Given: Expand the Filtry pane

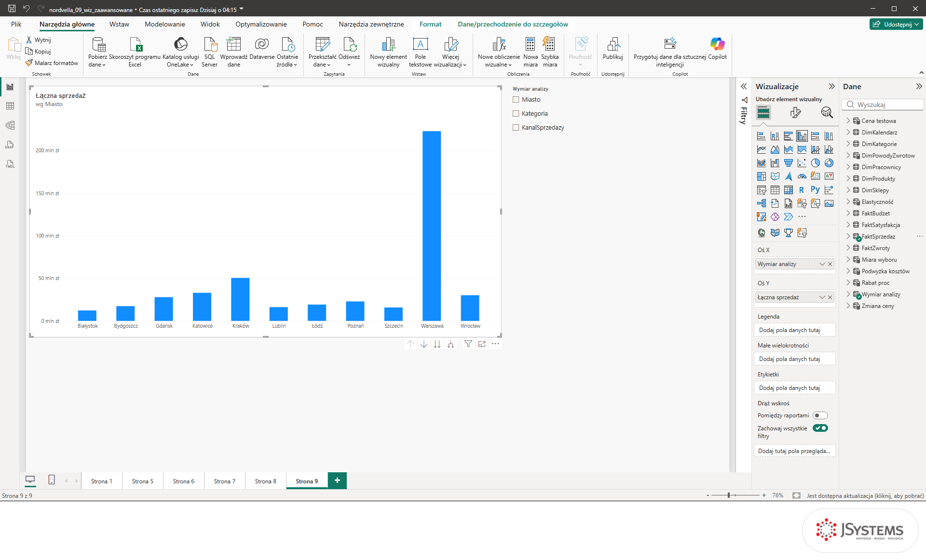Looking at the screenshot, I should click(x=744, y=86).
